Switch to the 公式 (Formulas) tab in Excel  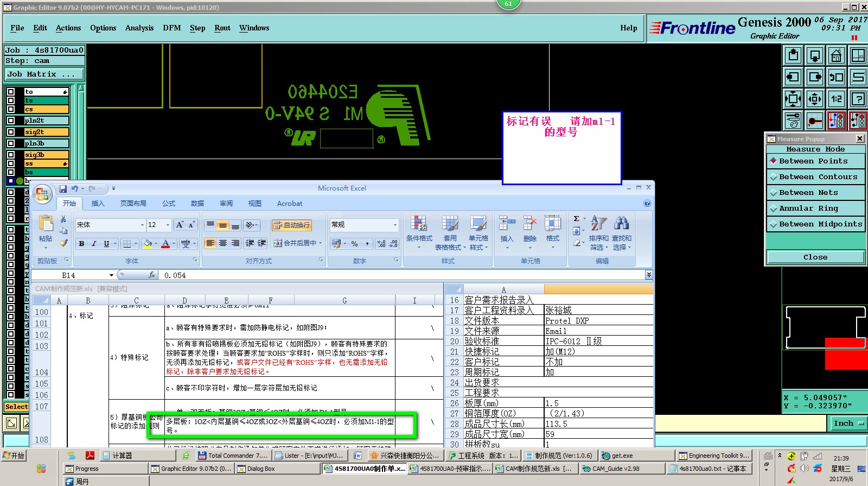click(169, 204)
